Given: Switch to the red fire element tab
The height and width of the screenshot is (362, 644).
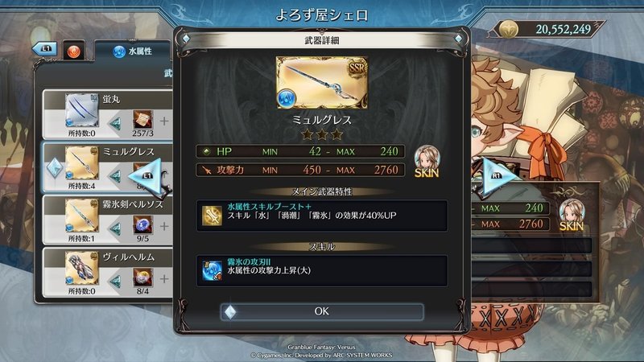Looking at the screenshot, I should [74, 51].
